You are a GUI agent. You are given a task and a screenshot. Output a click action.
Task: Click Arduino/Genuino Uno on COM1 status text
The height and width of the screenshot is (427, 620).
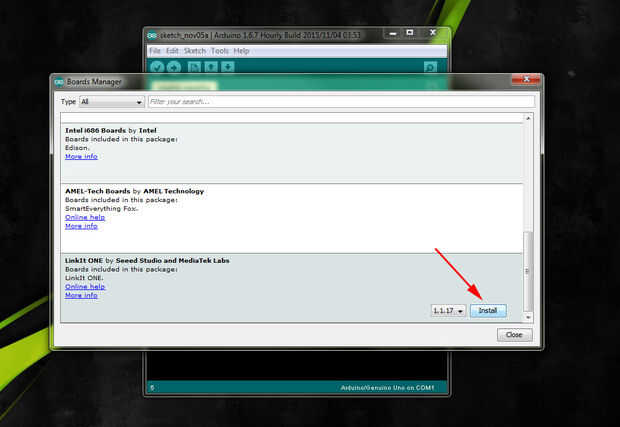tap(387, 388)
